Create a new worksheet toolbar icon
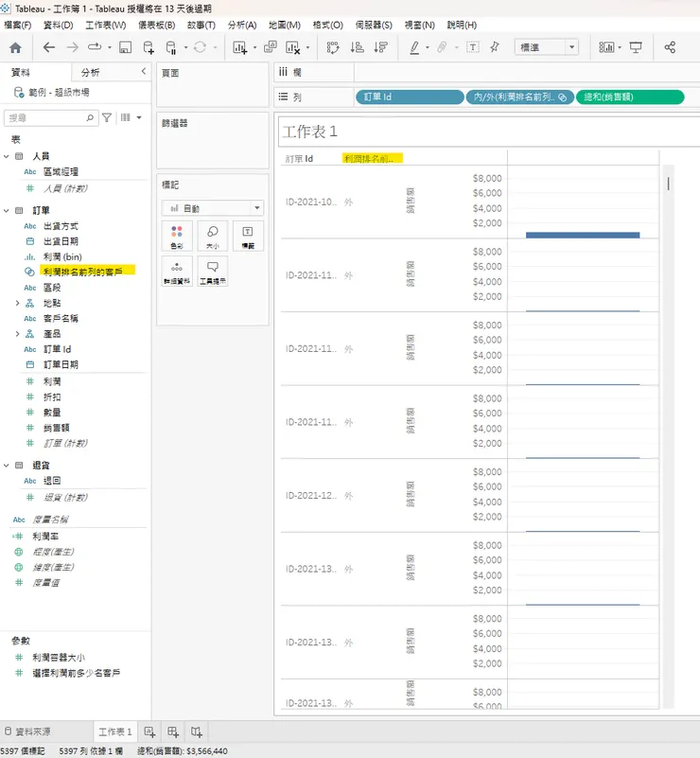This screenshot has height=758, width=700. pyautogui.click(x=240, y=47)
